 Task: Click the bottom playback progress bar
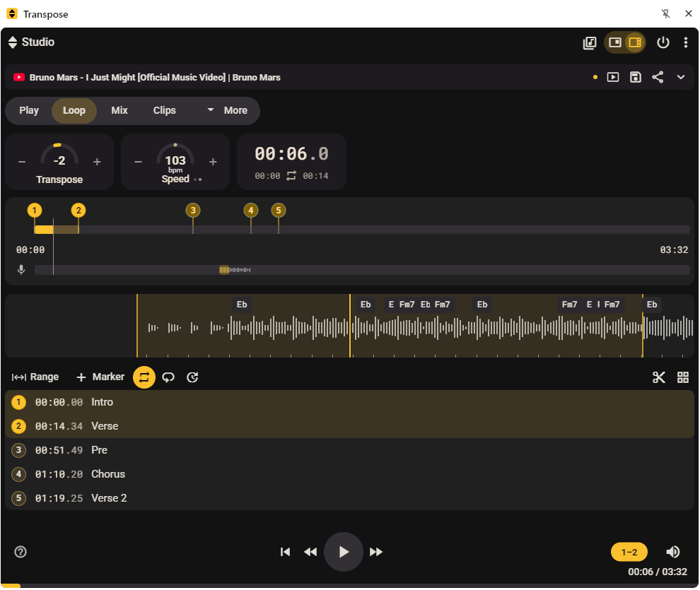[x=349, y=586]
